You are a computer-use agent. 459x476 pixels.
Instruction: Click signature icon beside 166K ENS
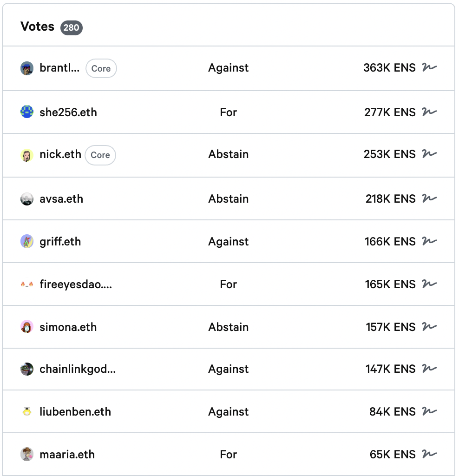click(x=429, y=242)
